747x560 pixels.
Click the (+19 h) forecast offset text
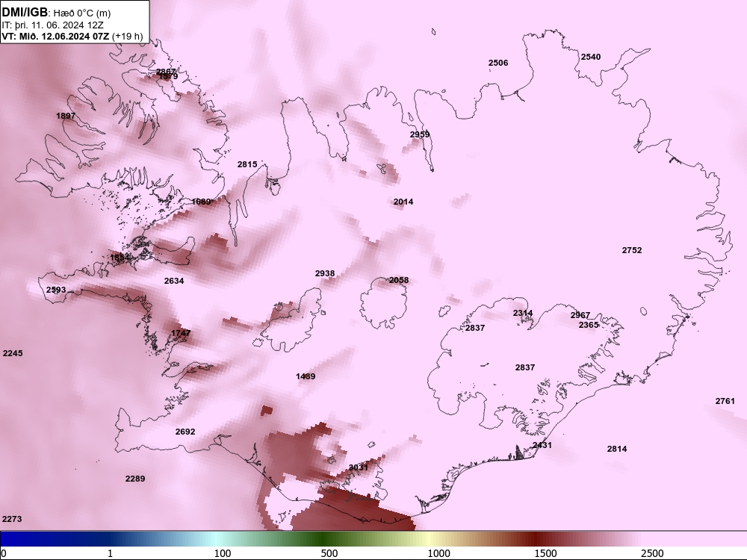coord(127,36)
